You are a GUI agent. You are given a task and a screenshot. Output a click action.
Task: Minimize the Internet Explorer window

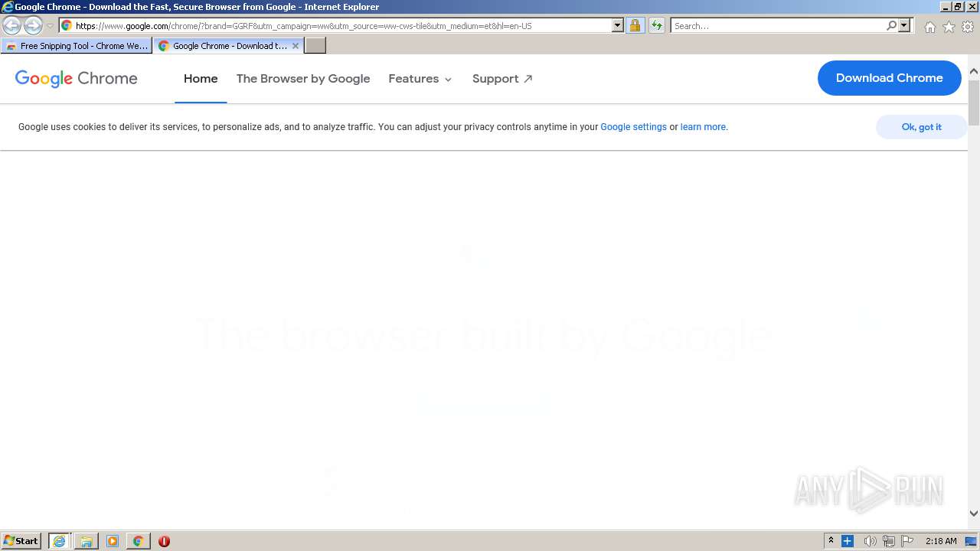tap(945, 6)
